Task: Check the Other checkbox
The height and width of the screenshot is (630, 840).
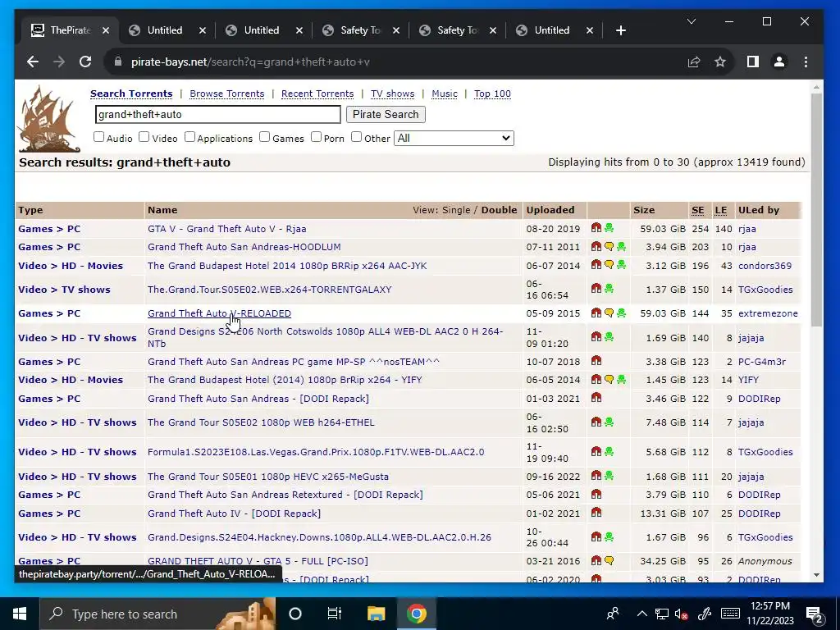Action: click(356, 137)
